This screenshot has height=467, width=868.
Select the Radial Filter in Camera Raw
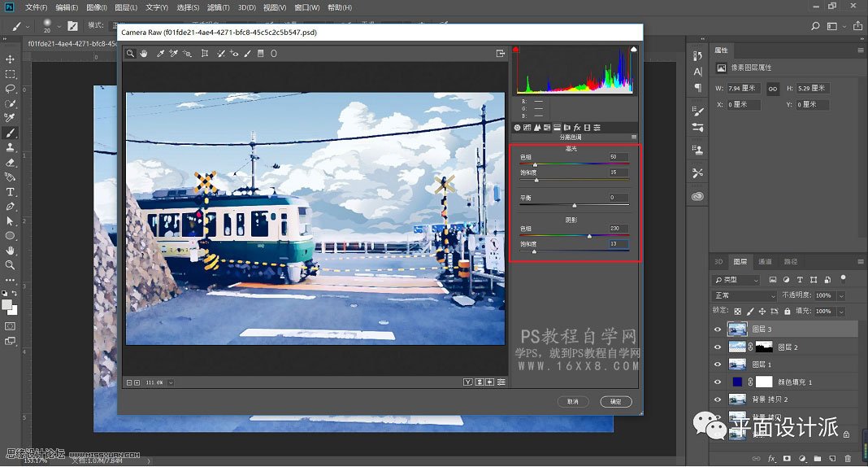tap(273, 53)
